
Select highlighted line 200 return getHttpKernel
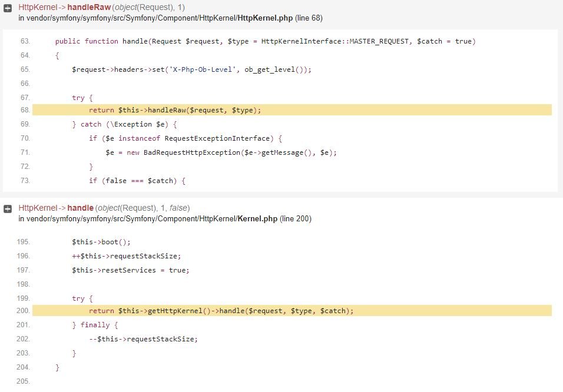point(292,311)
